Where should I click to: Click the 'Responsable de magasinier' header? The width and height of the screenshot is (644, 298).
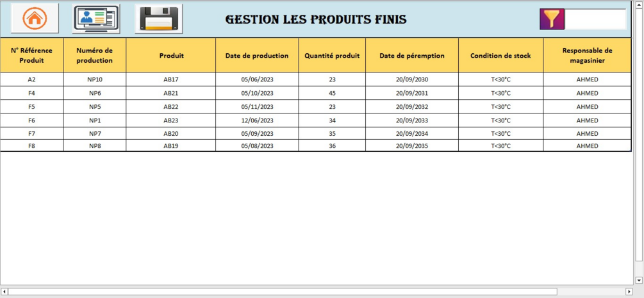[587, 56]
